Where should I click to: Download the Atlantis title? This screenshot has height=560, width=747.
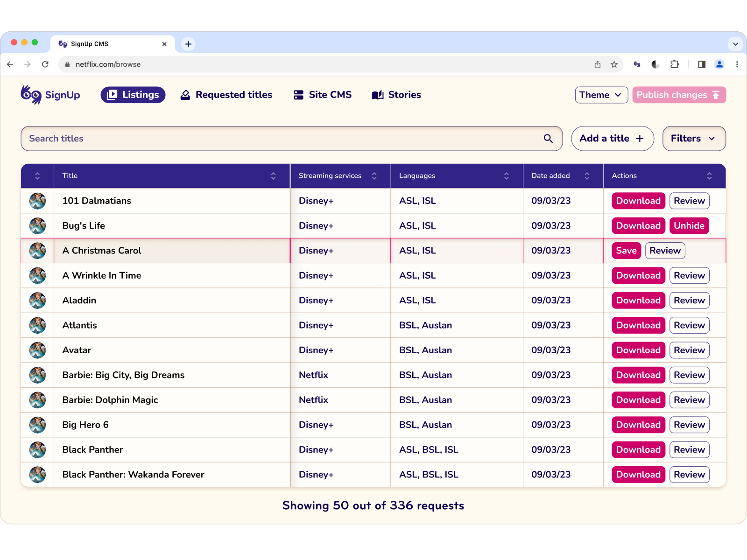638,325
